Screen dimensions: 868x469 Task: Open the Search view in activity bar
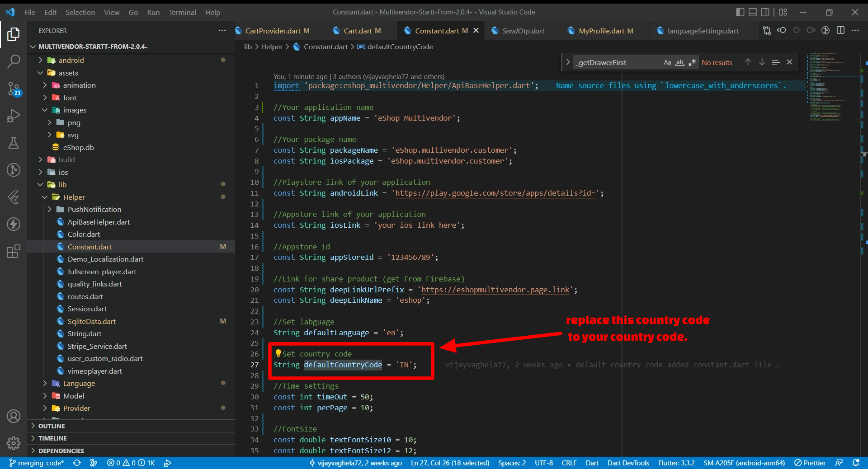[14, 61]
